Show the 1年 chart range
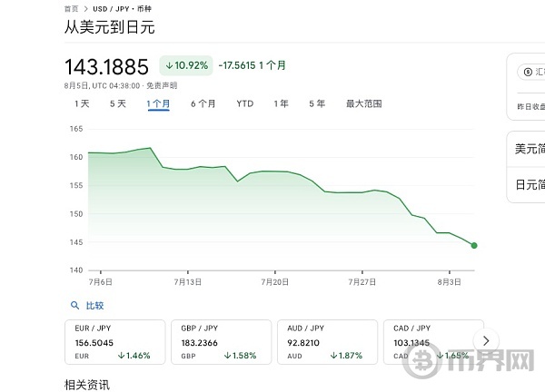Screen dimensions: 545x392 282,103
